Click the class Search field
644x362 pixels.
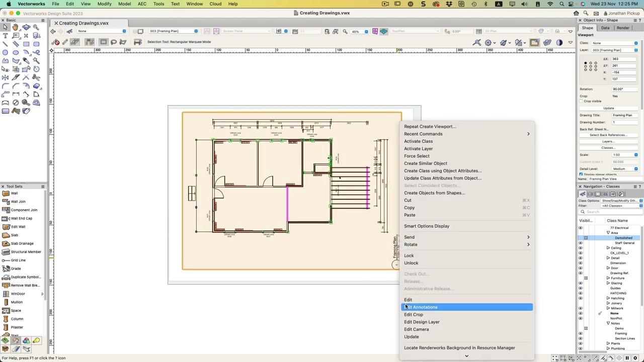click(x=611, y=212)
